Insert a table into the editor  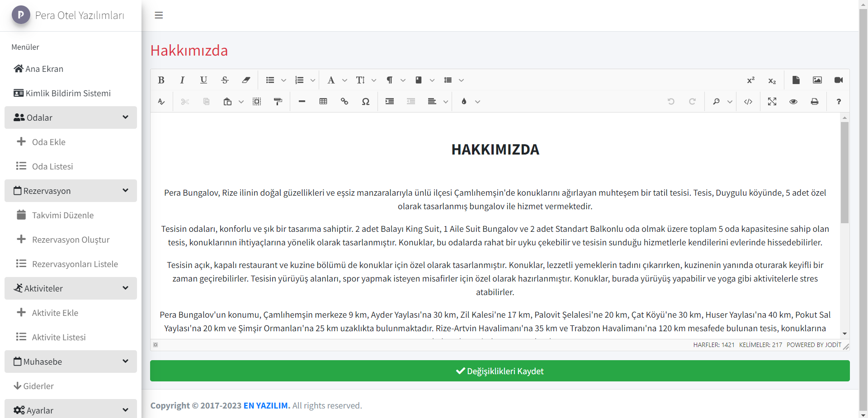tap(323, 102)
